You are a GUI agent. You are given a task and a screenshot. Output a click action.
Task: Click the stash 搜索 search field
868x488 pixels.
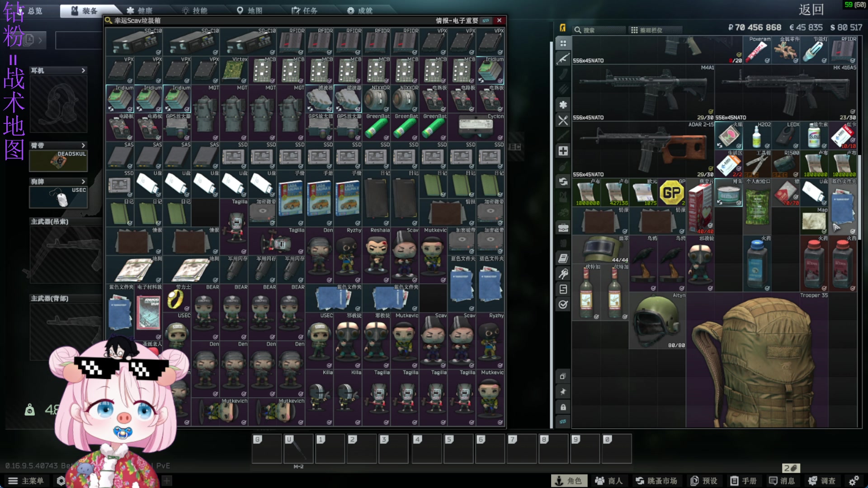(x=599, y=30)
